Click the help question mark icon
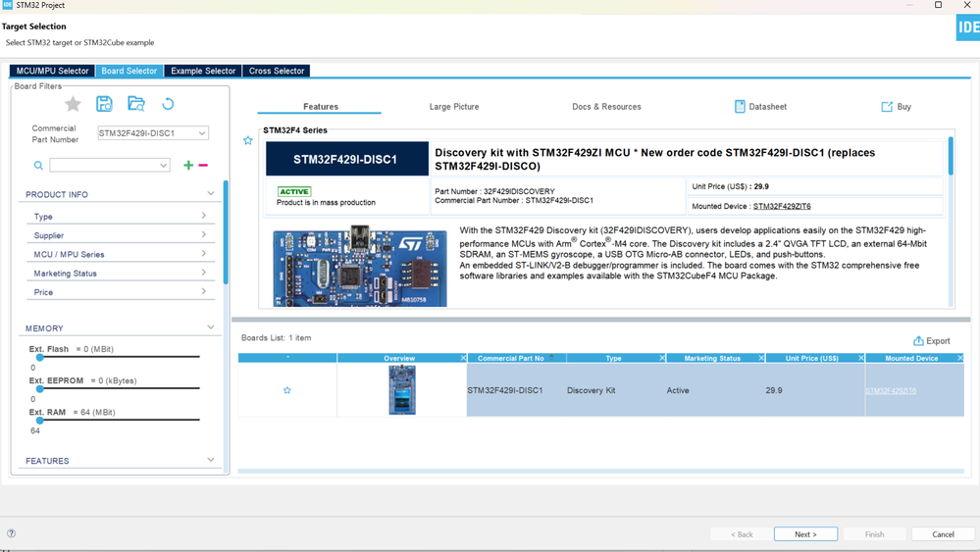Image resolution: width=980 pixels, height=552 pixels. click(11, 533)
